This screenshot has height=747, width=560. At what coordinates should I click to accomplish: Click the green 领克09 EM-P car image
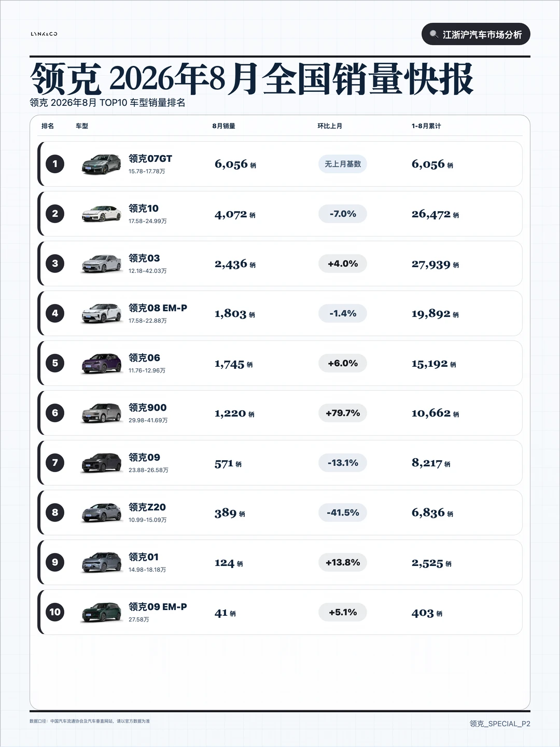[102, 612]
